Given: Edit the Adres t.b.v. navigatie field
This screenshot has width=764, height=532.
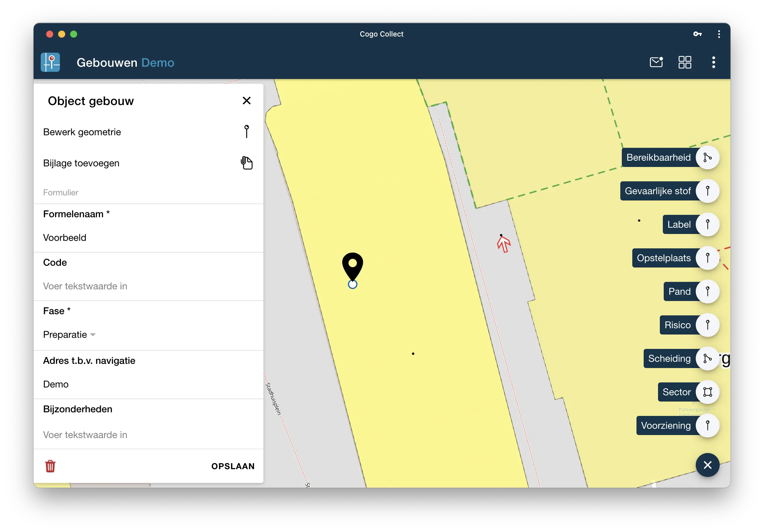Looking at the screenshot, I should [x=148, y=384].
